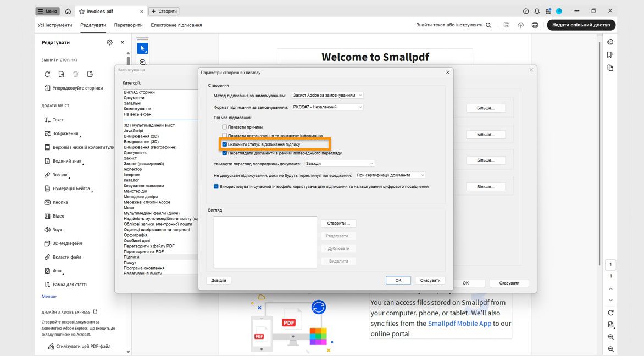This screenshot has width=644, height=356.
Task: Open the bookmarks icon in right rail
Action: (x=610, y=54)
